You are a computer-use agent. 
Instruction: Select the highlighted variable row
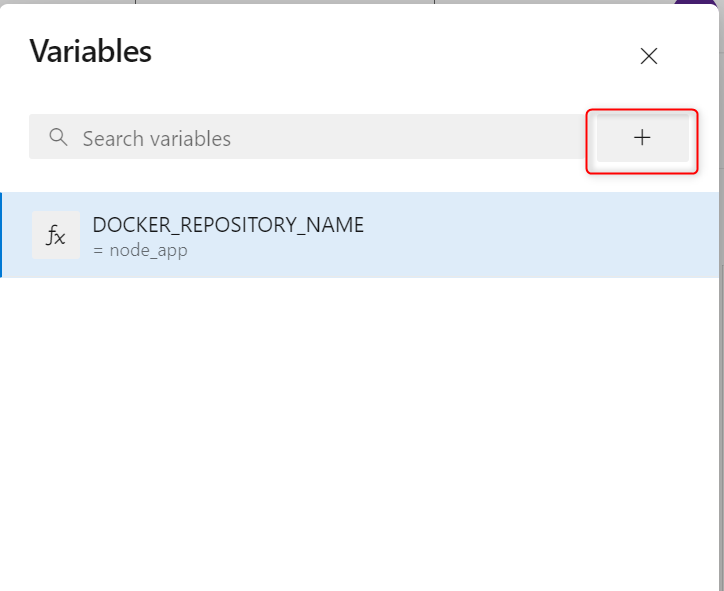pyautogui.click(x=360, y=235)
